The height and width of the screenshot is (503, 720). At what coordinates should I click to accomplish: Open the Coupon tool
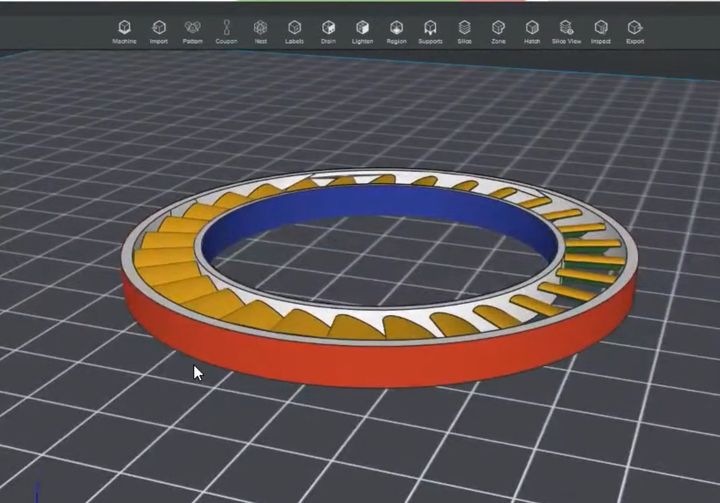[226, 30]
